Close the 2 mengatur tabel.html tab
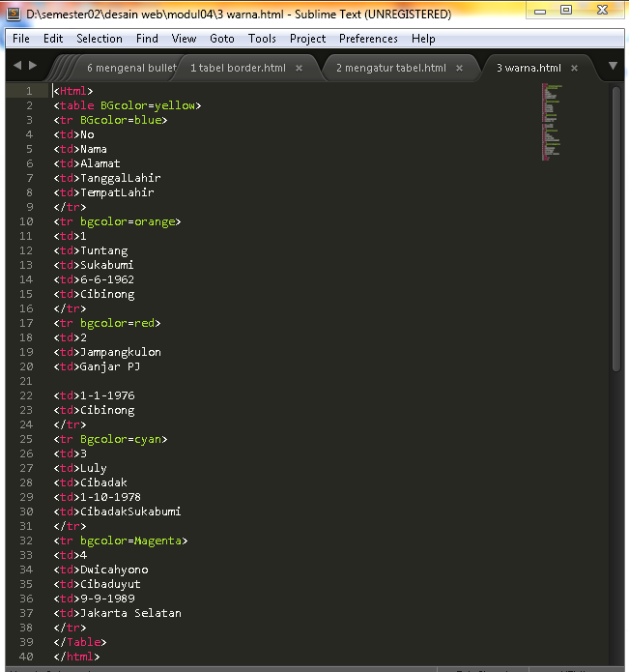The width and height of the screenshot is (629, 672). 459,68
